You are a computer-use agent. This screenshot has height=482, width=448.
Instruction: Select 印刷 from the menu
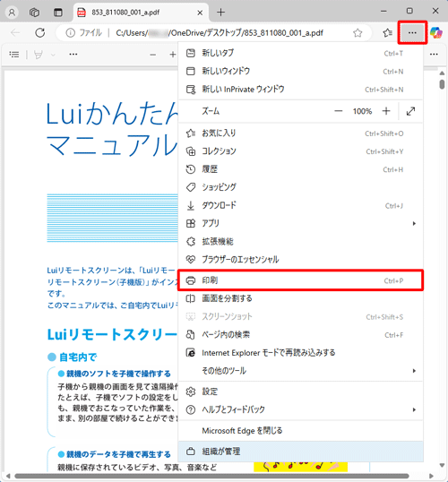(300, 280)
